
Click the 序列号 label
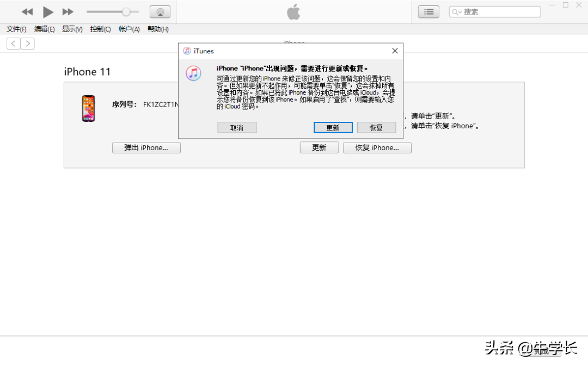[125, 104]
